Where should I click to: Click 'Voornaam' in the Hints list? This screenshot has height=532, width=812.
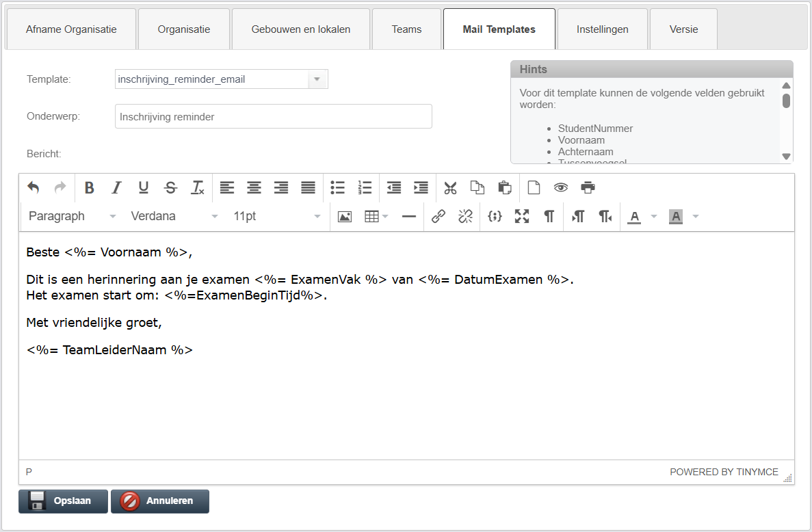581,140
